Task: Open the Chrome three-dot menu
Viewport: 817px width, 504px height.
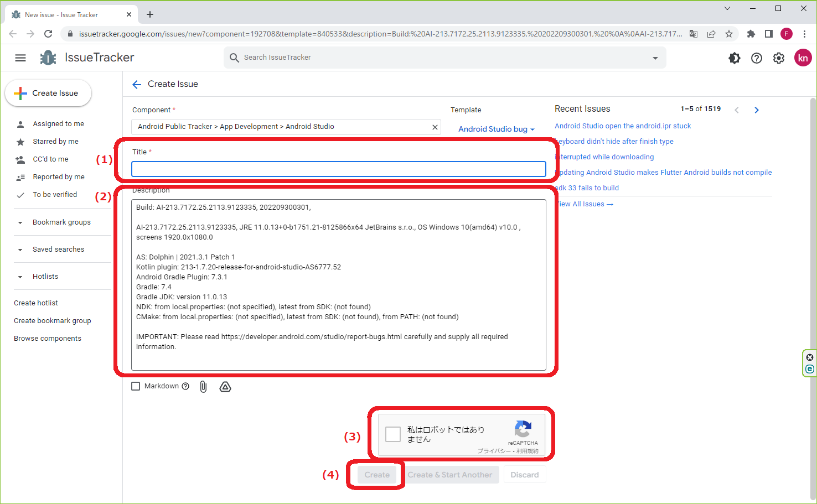Action: (804, 34)
